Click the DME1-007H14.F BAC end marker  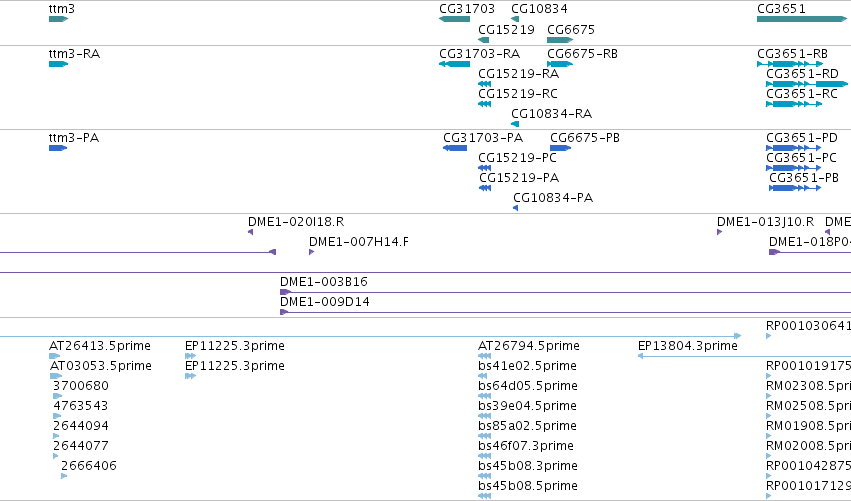(312, 252)
